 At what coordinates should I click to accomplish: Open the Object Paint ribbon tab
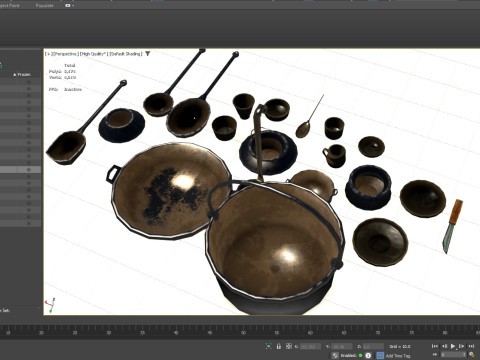(10, 6)
